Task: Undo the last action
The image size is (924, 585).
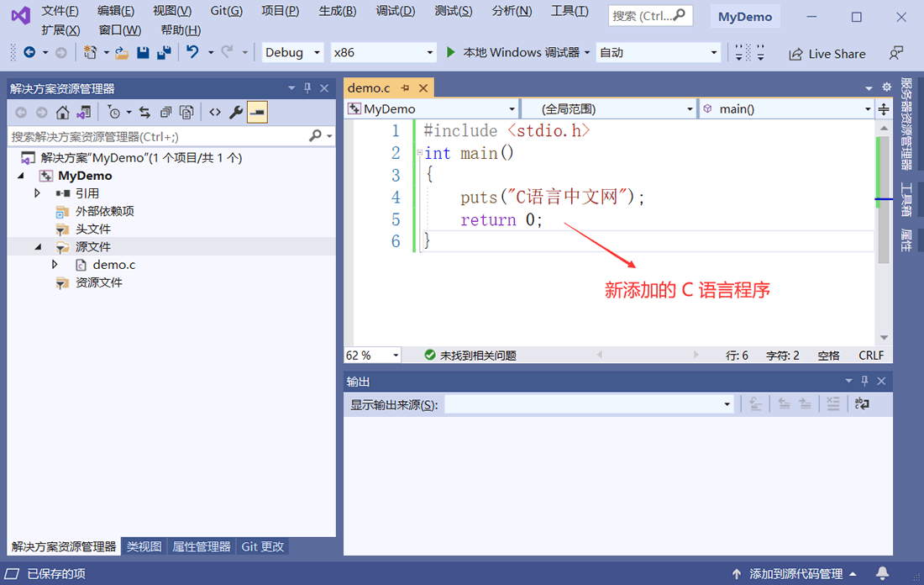Action: click(192, 52)
